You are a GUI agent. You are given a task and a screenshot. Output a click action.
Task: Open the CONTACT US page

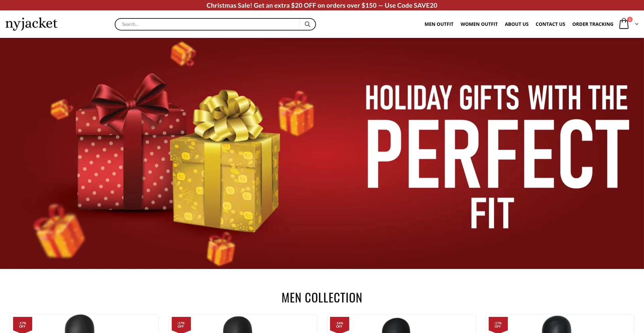(550, 24)
